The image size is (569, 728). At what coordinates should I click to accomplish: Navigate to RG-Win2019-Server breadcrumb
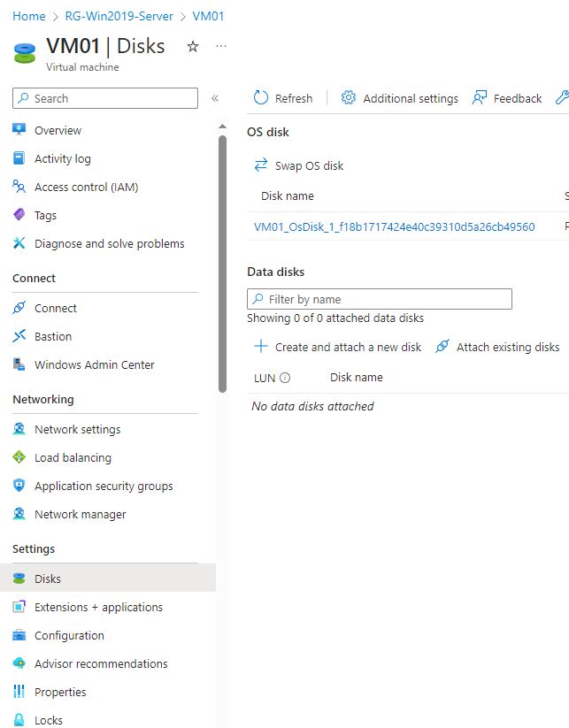coord(119,16)
